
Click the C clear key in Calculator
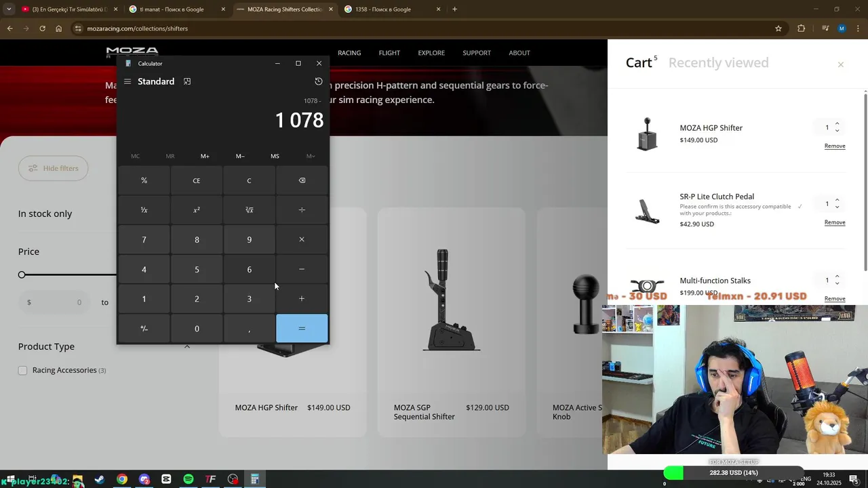click(x=249, y=180)
